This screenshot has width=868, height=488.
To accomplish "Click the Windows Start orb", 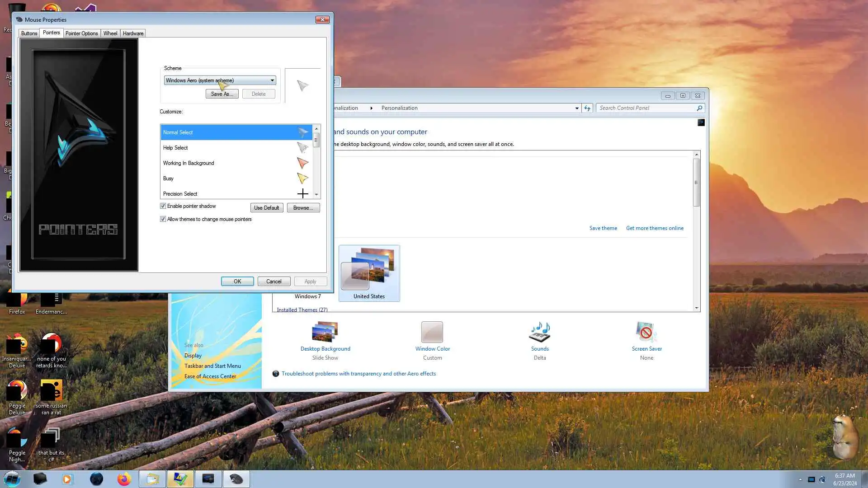I will click(12, 479).
